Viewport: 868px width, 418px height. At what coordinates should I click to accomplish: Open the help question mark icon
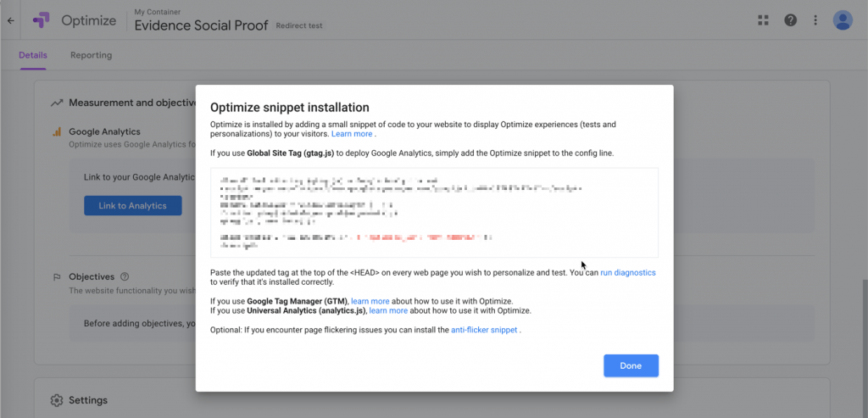pos(791,20)
